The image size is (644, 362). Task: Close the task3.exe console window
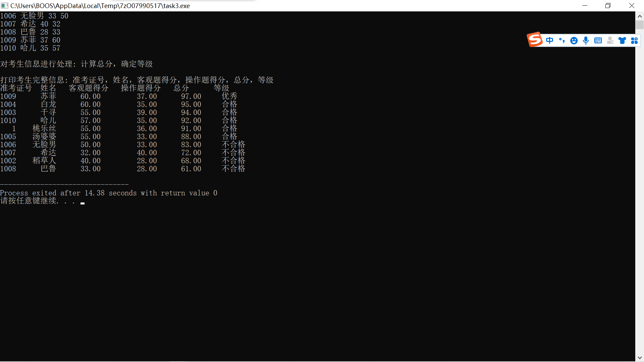point(632,6)
